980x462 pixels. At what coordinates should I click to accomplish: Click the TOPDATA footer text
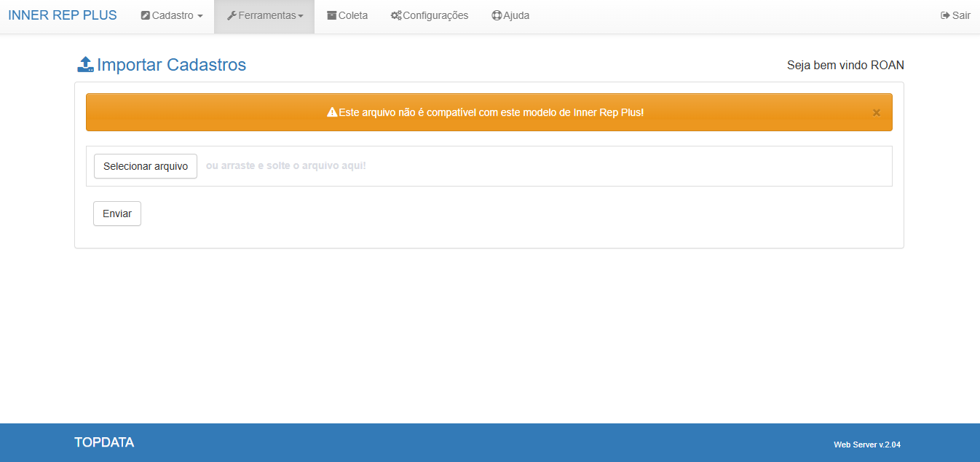point(104,442)
